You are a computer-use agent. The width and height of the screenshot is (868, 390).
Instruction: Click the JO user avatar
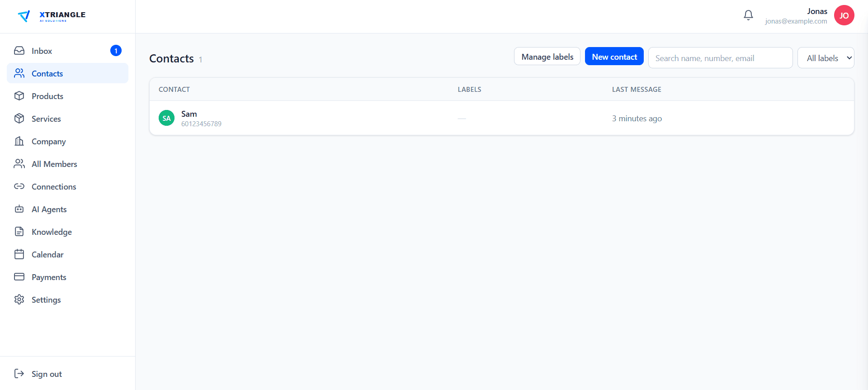point(844,15)
